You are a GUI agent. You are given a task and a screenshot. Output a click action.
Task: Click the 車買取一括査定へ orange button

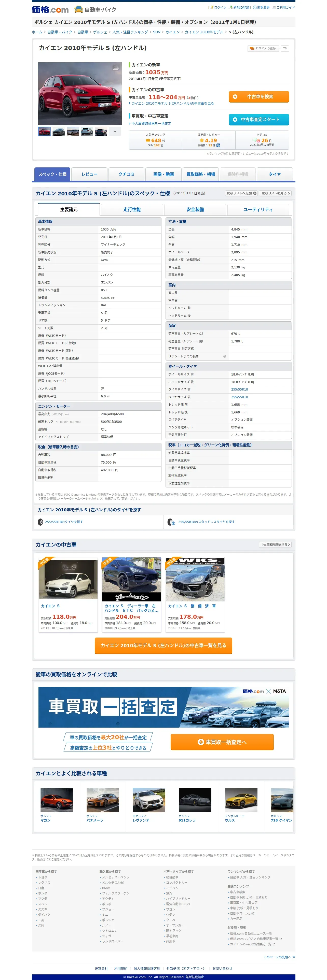pyautogui.click(x=222, y=742)
